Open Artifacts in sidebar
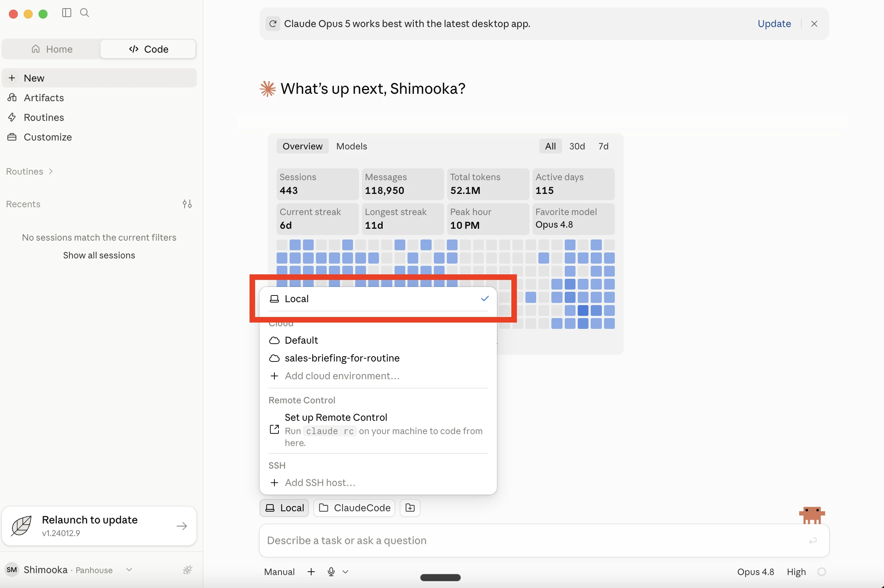884x588 pixels. [99, 98]
